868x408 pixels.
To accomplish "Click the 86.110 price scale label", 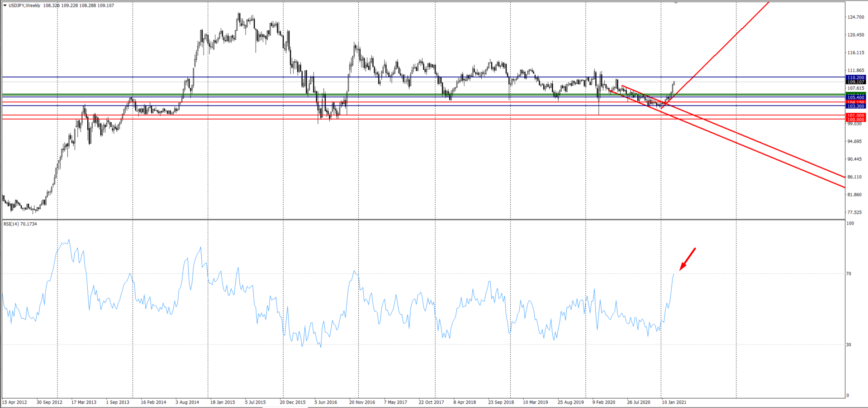I will pos(854,177).
